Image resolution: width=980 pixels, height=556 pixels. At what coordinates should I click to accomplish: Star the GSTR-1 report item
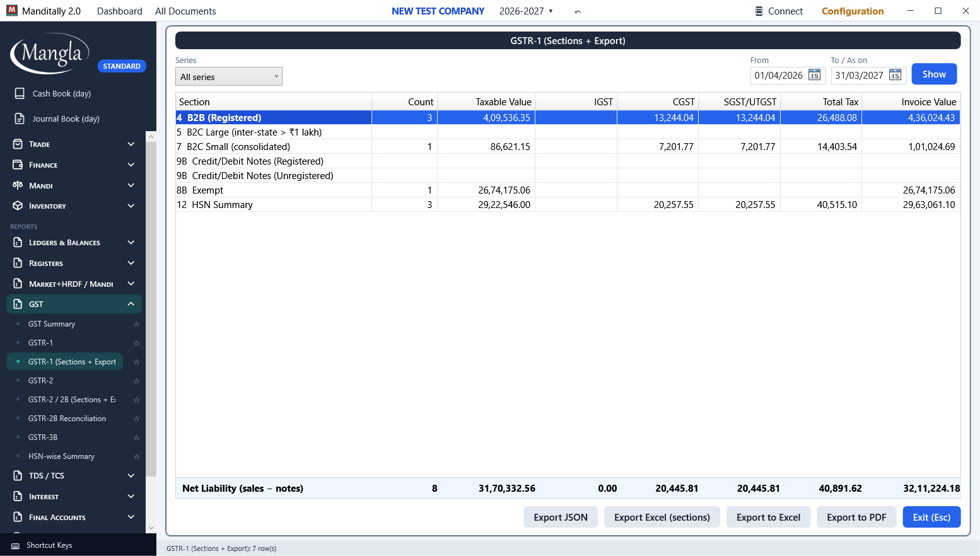(x=136, y=343)
